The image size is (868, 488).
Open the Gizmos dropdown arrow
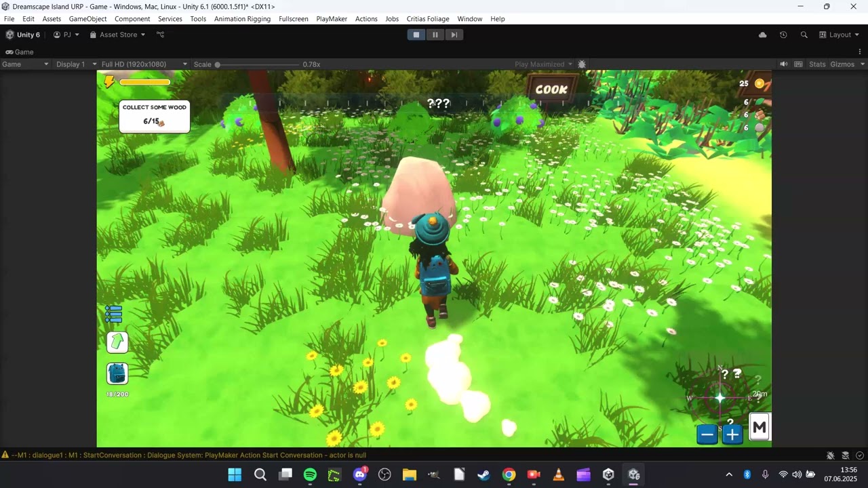pos(863,64)
